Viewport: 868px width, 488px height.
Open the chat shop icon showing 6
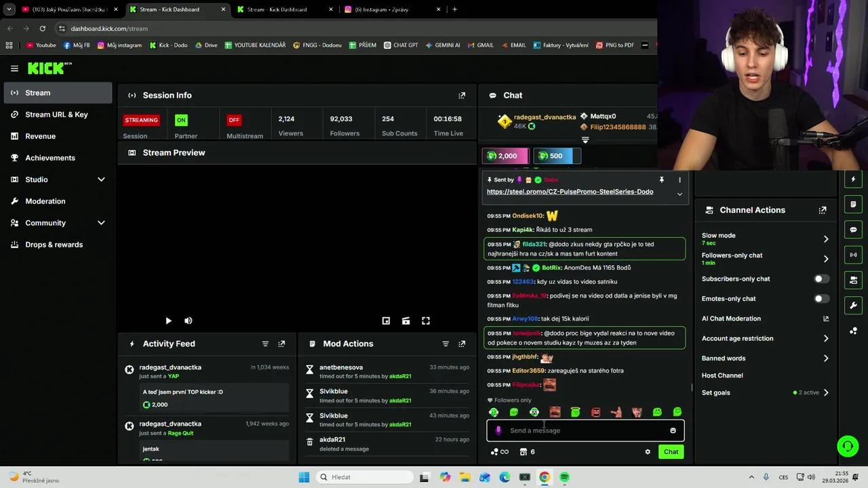[x=527, y=452]
